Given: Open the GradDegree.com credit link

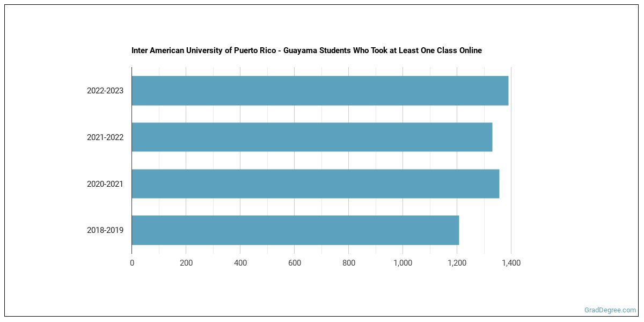Looking at the screenshot, I should point(610,310).
